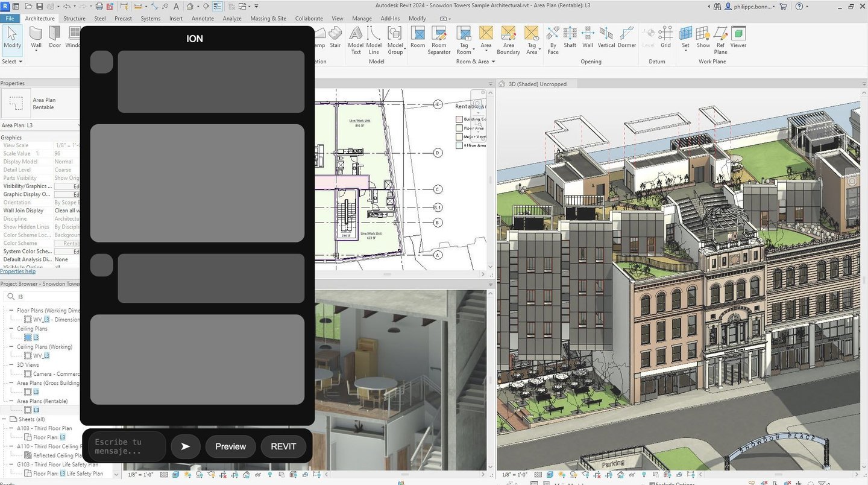Select the Vertical opening tool
This screenshot has width=868, height=485.
[606, 37]
